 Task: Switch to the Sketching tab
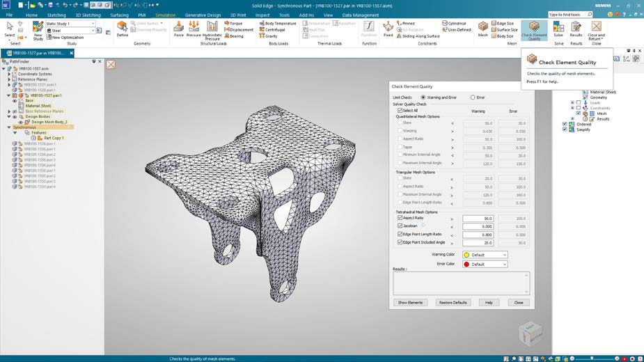pyautogui.click(x=56, y=15)
